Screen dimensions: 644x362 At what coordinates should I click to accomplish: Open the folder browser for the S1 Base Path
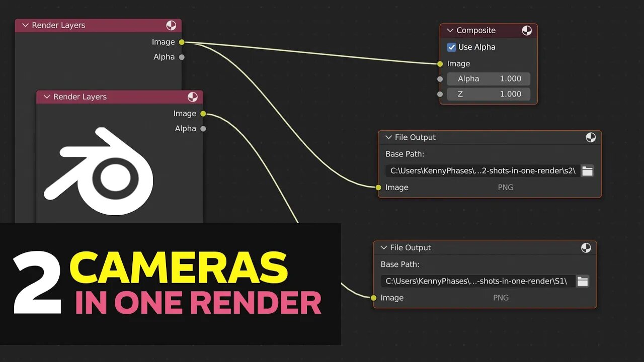pos(582,281)
